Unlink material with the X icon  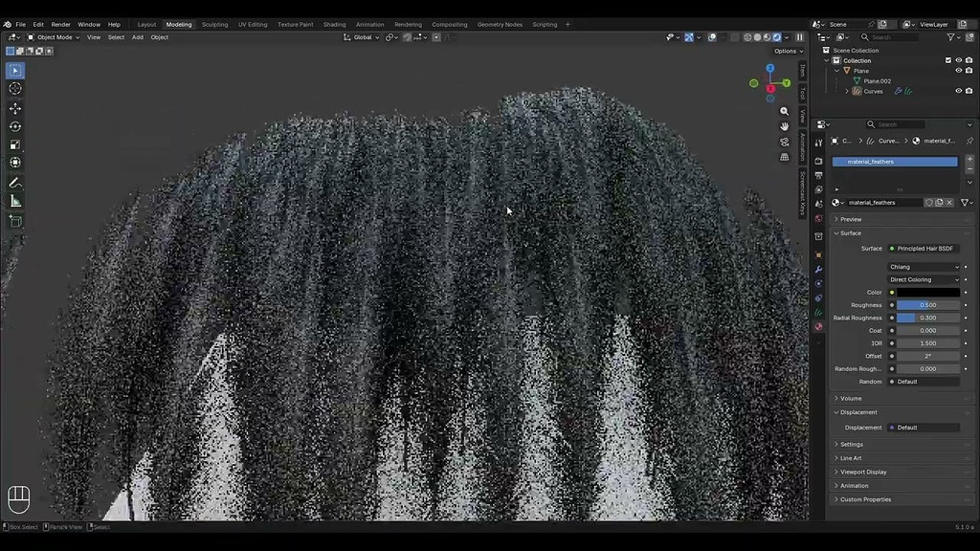tap(949, 203)
